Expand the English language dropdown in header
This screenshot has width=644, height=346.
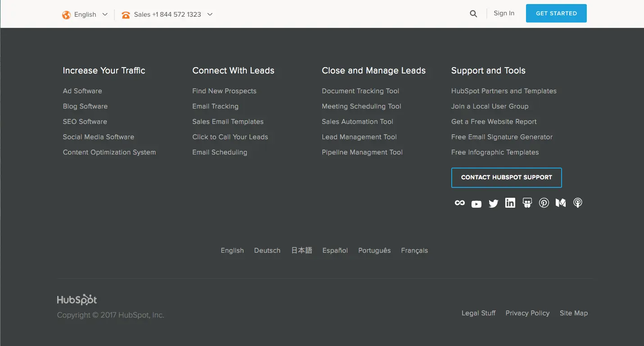[86, 14]
